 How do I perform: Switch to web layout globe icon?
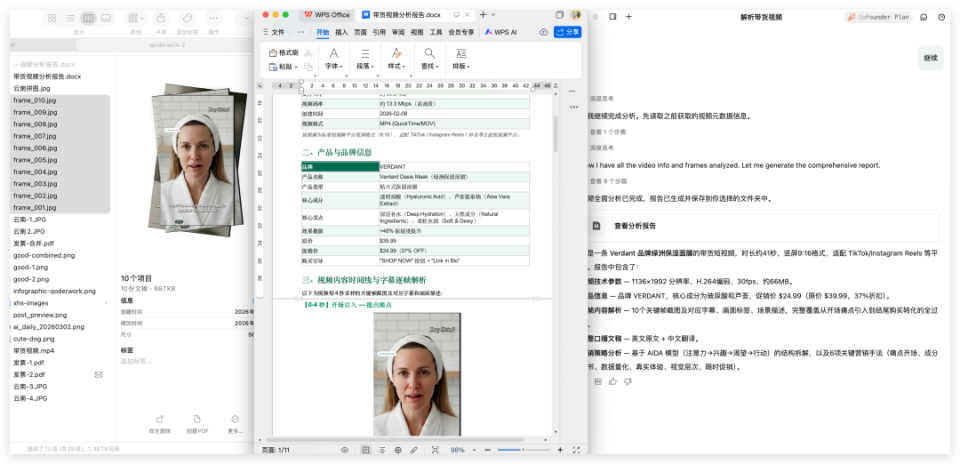397,450
